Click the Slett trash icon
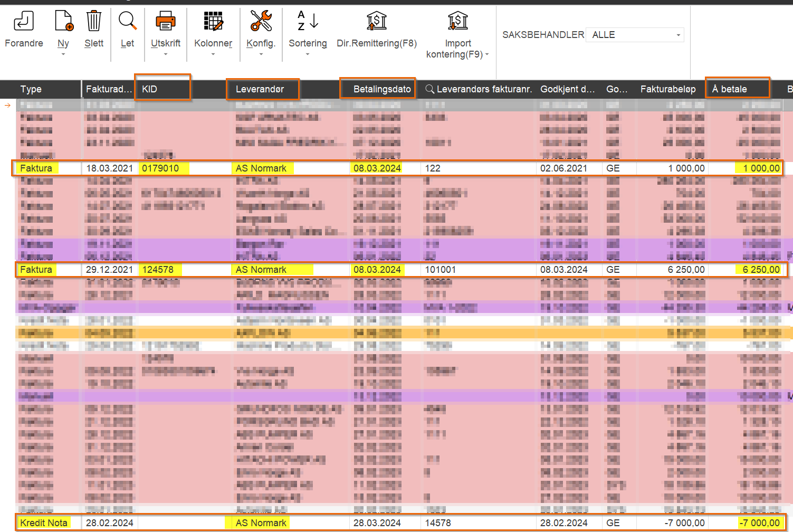The image size is (793, 532). click(x=94, y=21)
